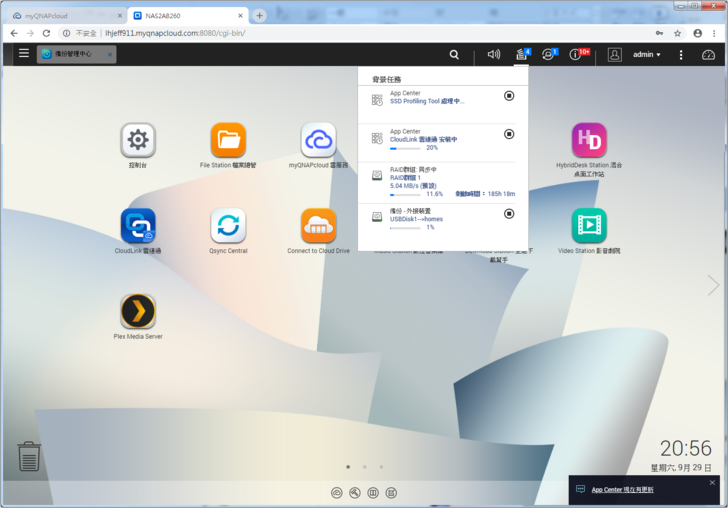Click the search magnifier in QTS toolbar
Screen dimensions: 728x508
pos(454,54)
